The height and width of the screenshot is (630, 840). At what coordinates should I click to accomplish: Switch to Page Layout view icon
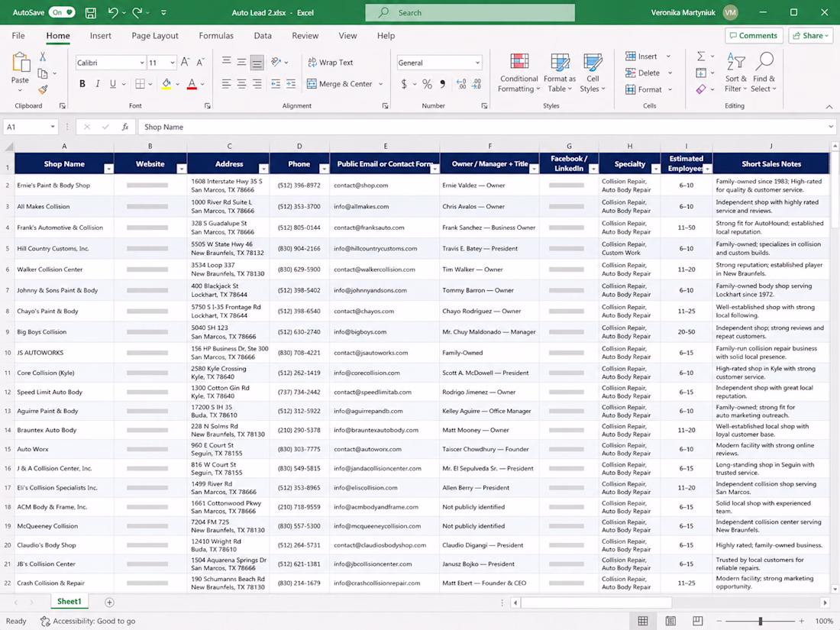pyautogui.click(x=670, y=621)
